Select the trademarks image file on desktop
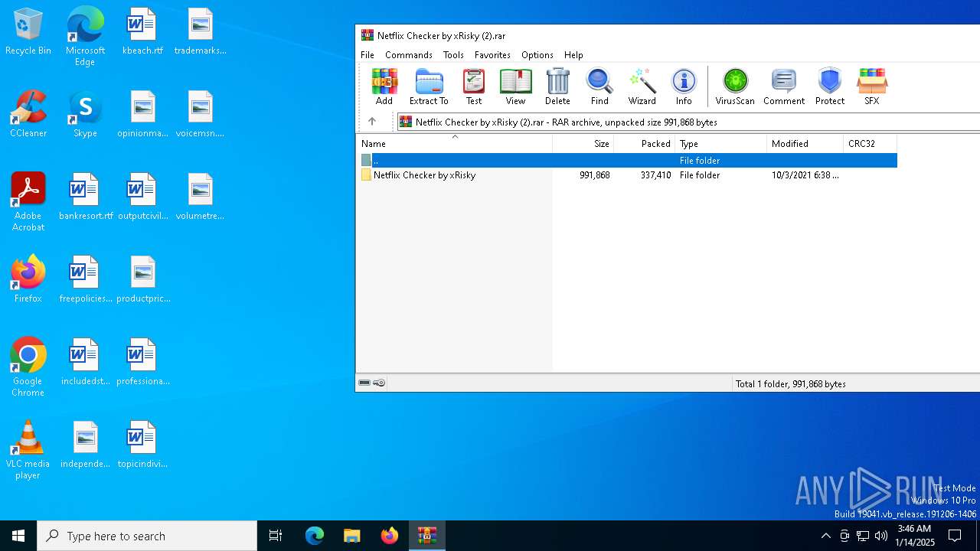 pos(200,32)
